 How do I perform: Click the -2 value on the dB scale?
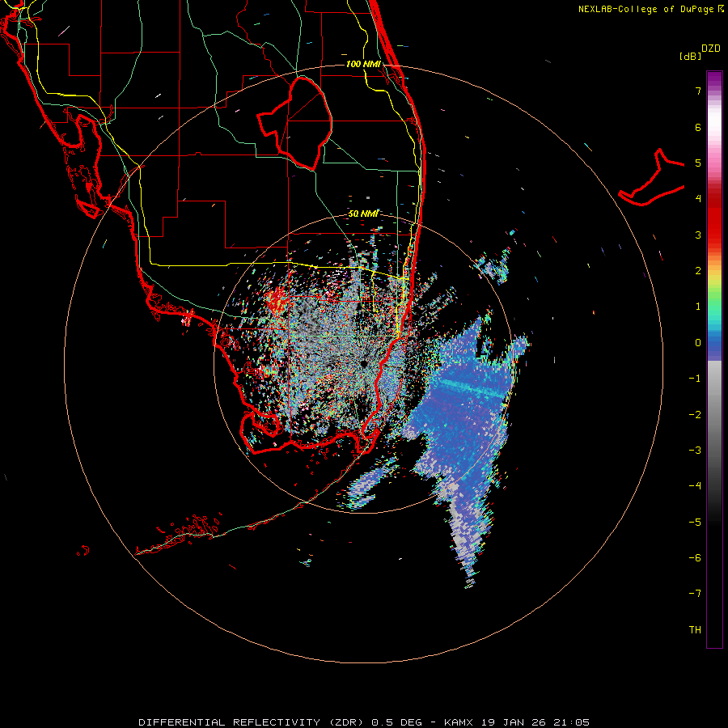coord(695,415)
